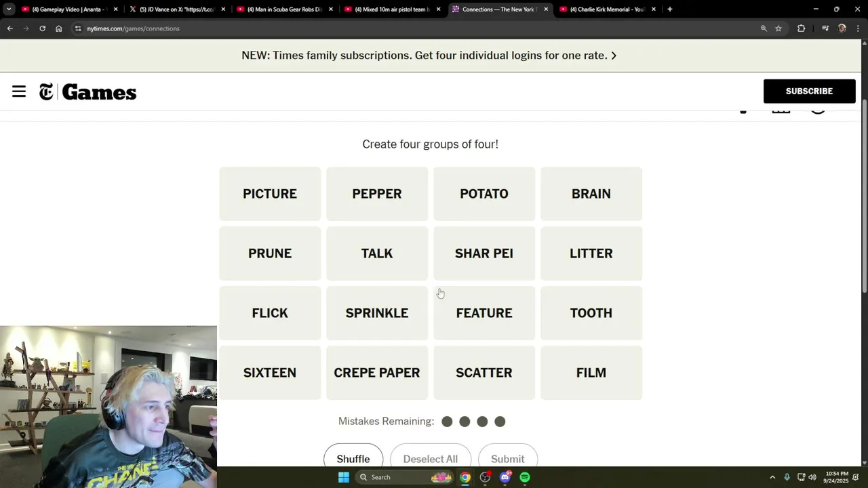Show hidden system tray icons
Viewport: 868px width, 488px height.
[x=772, y=477]
